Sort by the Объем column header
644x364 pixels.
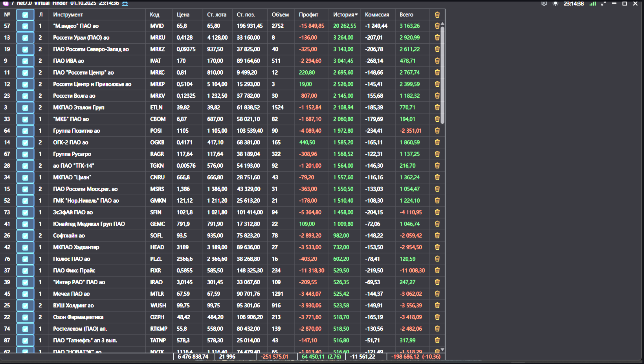tap(280, 15)
